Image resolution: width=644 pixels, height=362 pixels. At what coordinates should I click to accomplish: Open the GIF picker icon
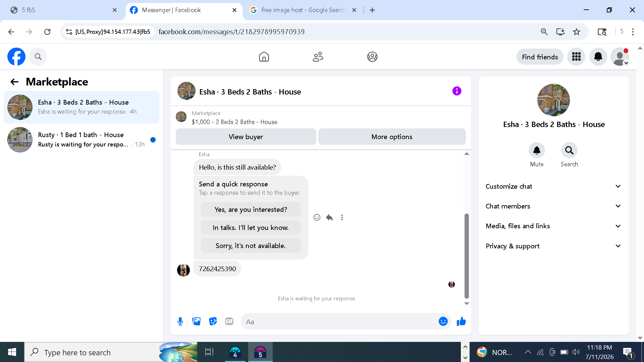click(x=229, y=321)
